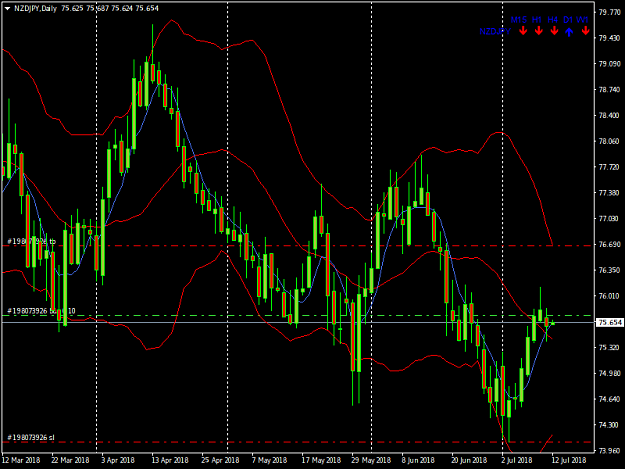Click the current price tag 75.654
The height and width of the screenshot is (469, 625).
click(x=609, y=322)
